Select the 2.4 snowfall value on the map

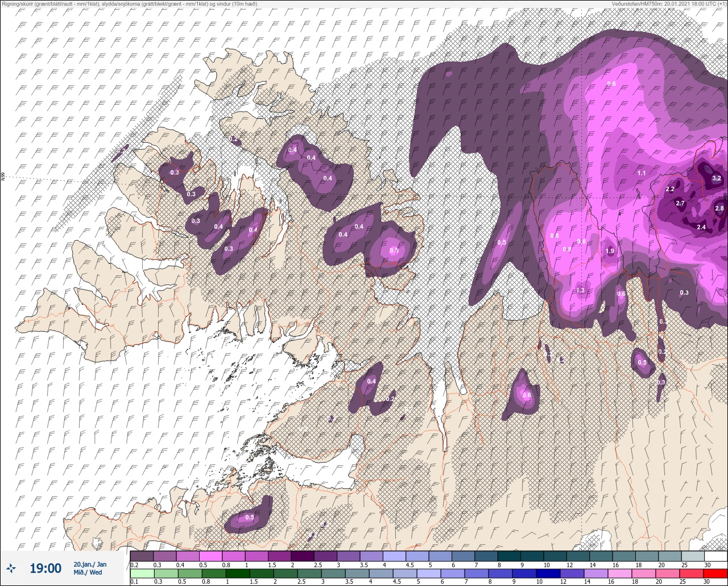point(701,227)
